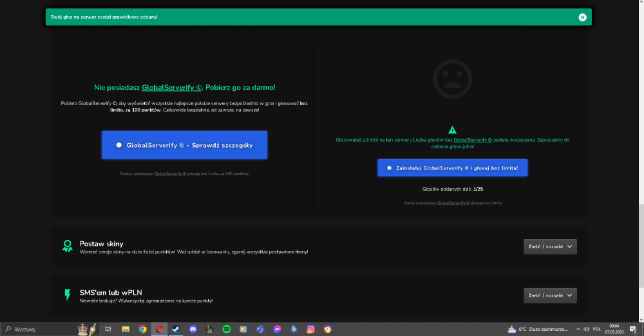Show hidden system tray icons
The width and height of the screenshot is (644, 336).
point(578,329)
